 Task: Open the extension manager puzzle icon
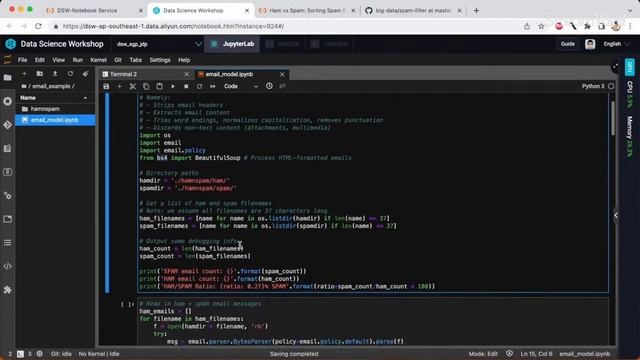point(7,290)
